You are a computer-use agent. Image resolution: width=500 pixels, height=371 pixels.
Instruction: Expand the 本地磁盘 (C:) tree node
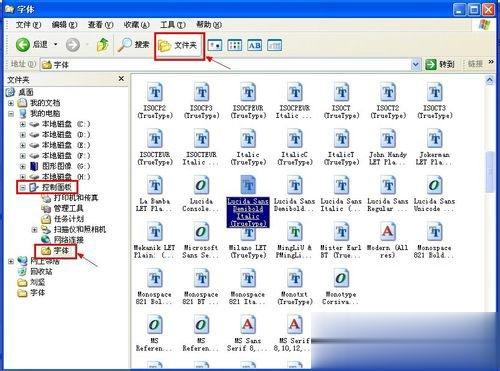(x=22, y=124)
